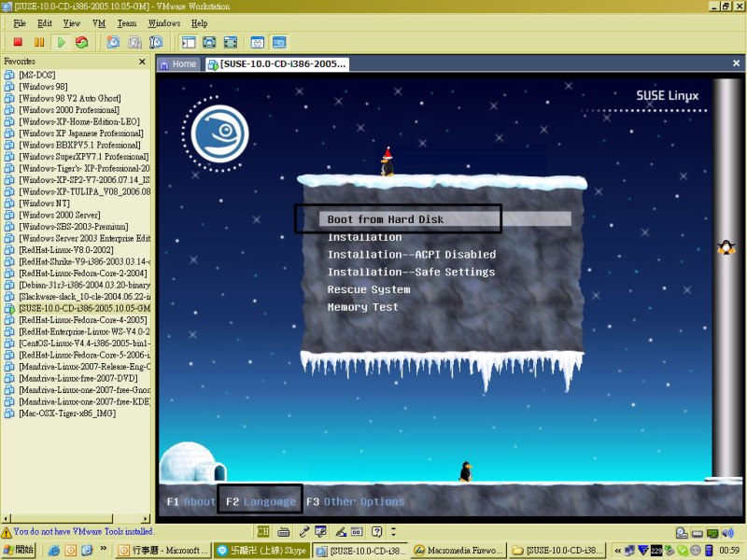Choose Installation--Safe Settings boot option
Image resolution: width=747 pixels, height=560 pixels.
411,273
